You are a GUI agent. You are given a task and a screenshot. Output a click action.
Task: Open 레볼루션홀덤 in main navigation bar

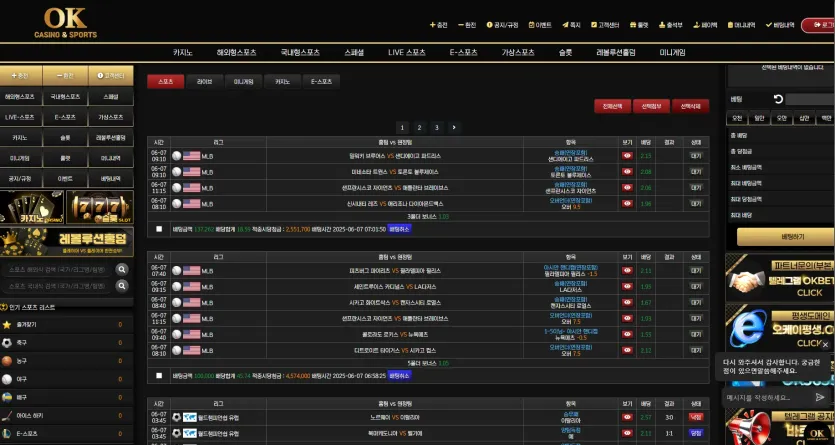pos(616,53)
